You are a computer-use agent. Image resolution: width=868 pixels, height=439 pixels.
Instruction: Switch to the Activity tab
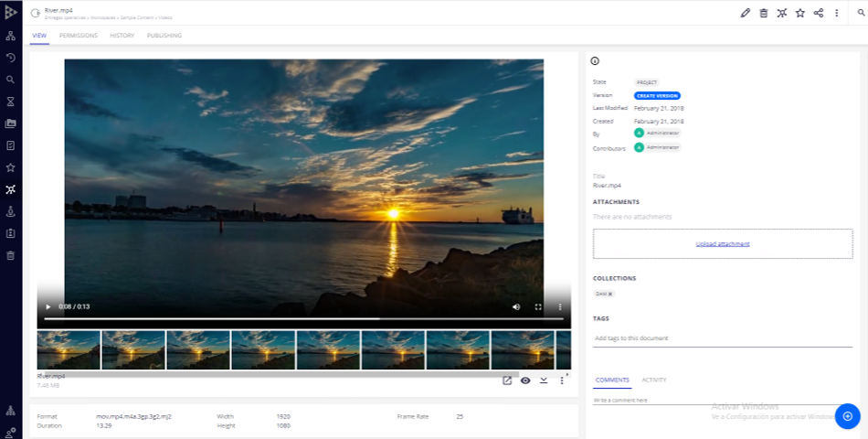[x=653, y=380]
